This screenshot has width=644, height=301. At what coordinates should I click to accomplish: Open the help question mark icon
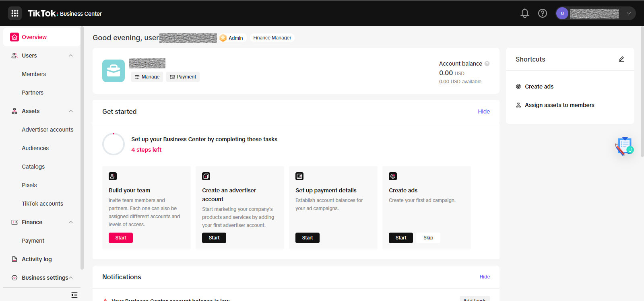[x=543, y=13]
